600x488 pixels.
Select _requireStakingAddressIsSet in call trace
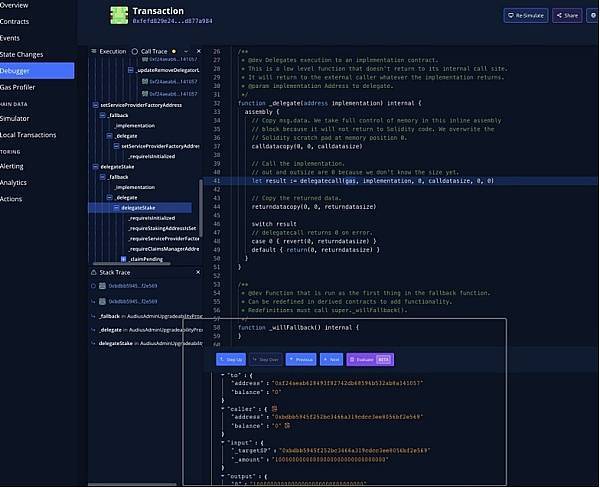[x=162, y=228]
